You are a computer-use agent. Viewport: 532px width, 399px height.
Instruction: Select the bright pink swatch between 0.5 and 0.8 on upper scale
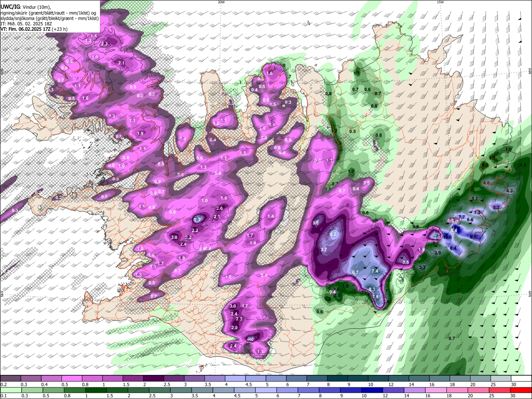[71, 379]
